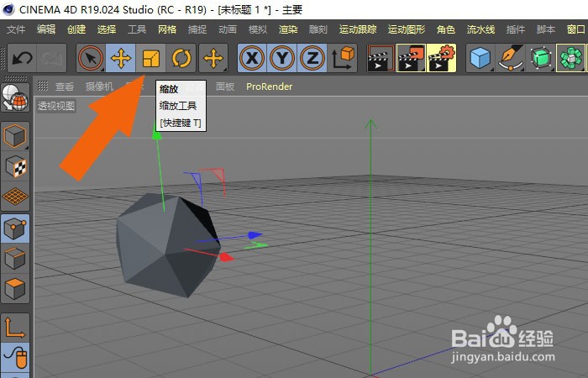Open Render Settings gear clapperboard
This screenshot has height=378, width=588.
[x=441, y=58]
